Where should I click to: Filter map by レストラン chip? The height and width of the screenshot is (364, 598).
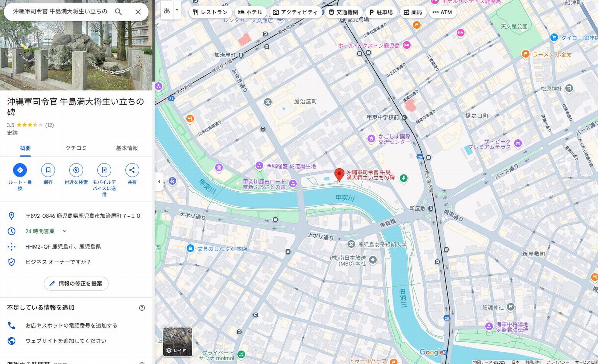[x=211, y=12]
